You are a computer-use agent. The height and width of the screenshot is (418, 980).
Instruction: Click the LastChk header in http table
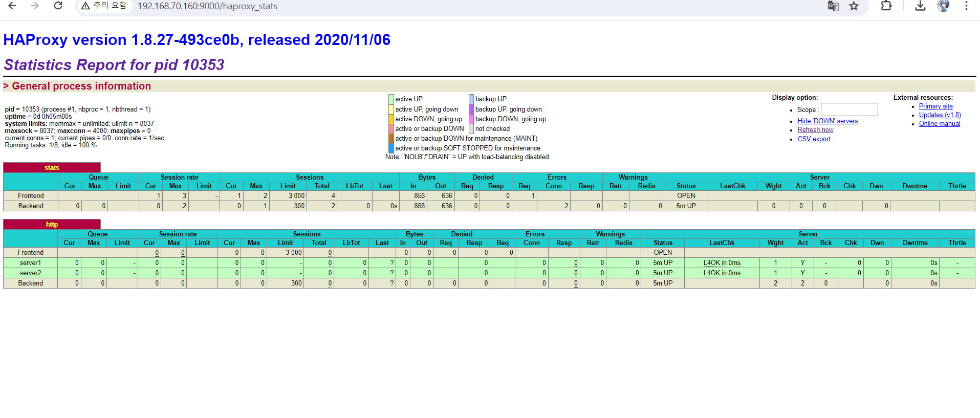pyautogui.click(x=722, y=243)
